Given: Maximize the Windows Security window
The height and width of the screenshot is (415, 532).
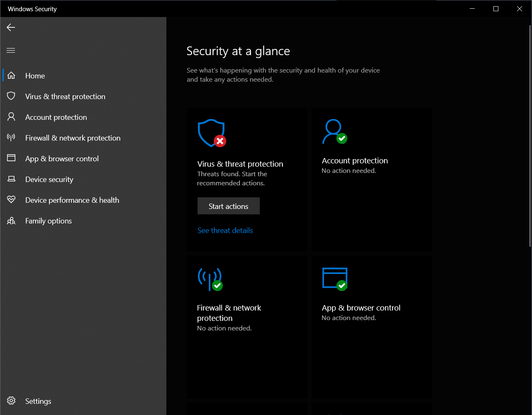Looking at the screenshot, I should pyautogui.click(x=495, y=9).
